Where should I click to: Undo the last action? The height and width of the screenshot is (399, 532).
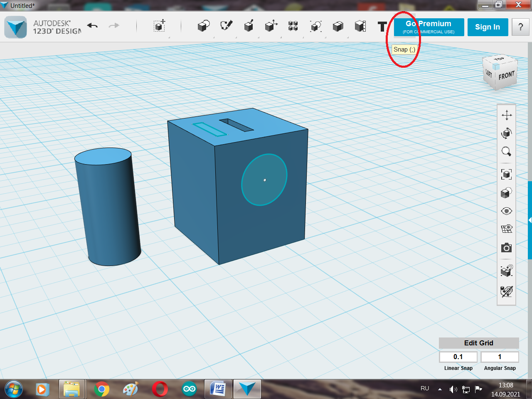coord(92,26)
